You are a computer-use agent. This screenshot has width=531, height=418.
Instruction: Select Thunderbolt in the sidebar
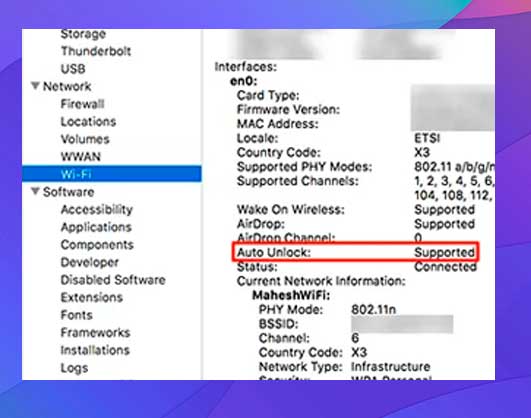point(95,51)
